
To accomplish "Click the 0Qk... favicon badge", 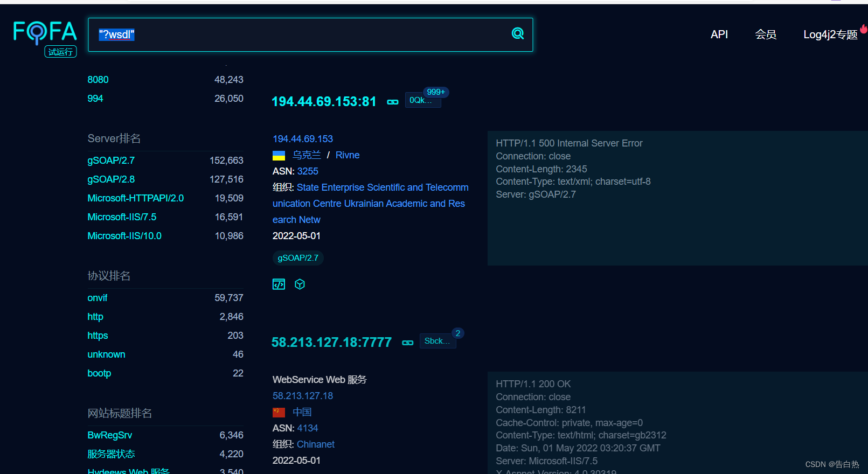I will [x=423, y=100].
